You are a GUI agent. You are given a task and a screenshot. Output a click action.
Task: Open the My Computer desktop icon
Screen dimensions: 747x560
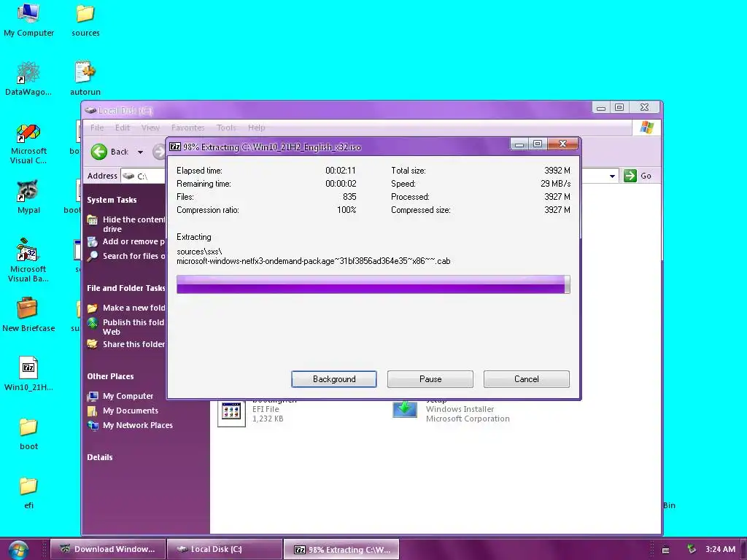28,20
